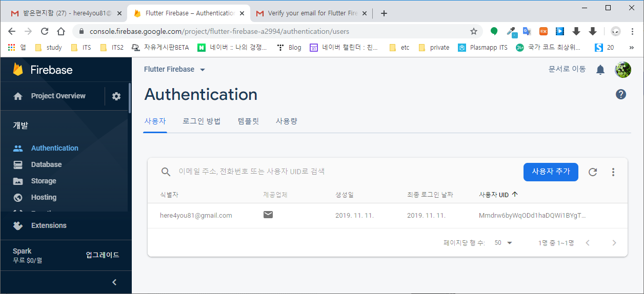Click the user search magnifier icon
This screenshot has width=644, height=294.
166,172
